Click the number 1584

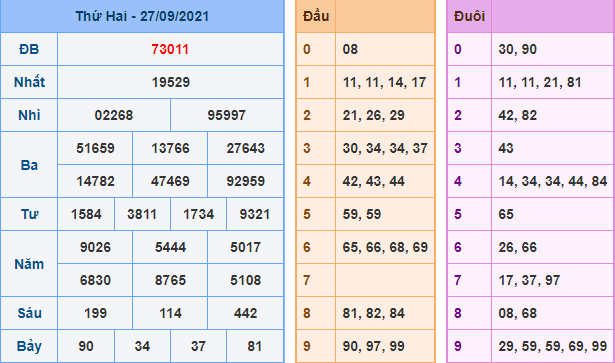[x=86, y=214]
